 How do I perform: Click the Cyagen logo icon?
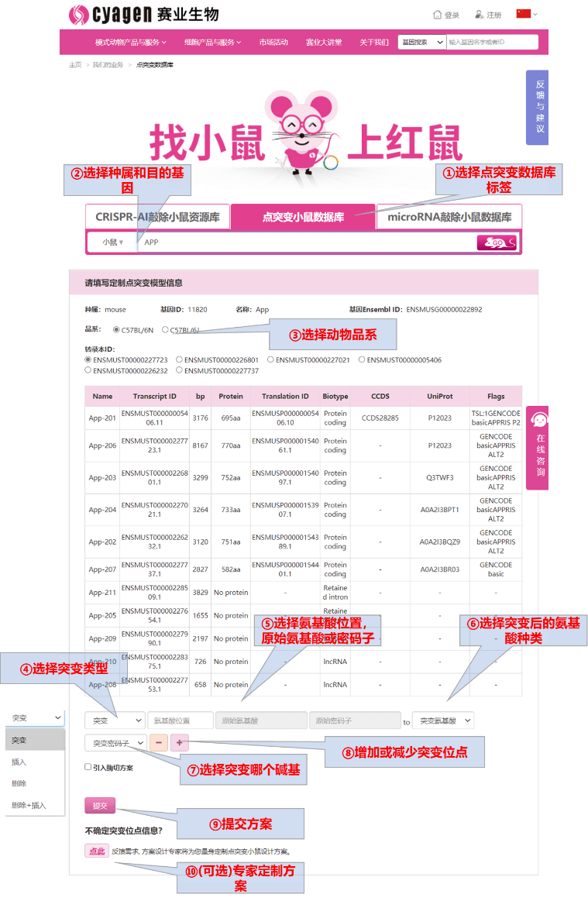pyautogui.click(x=79, y=15)
